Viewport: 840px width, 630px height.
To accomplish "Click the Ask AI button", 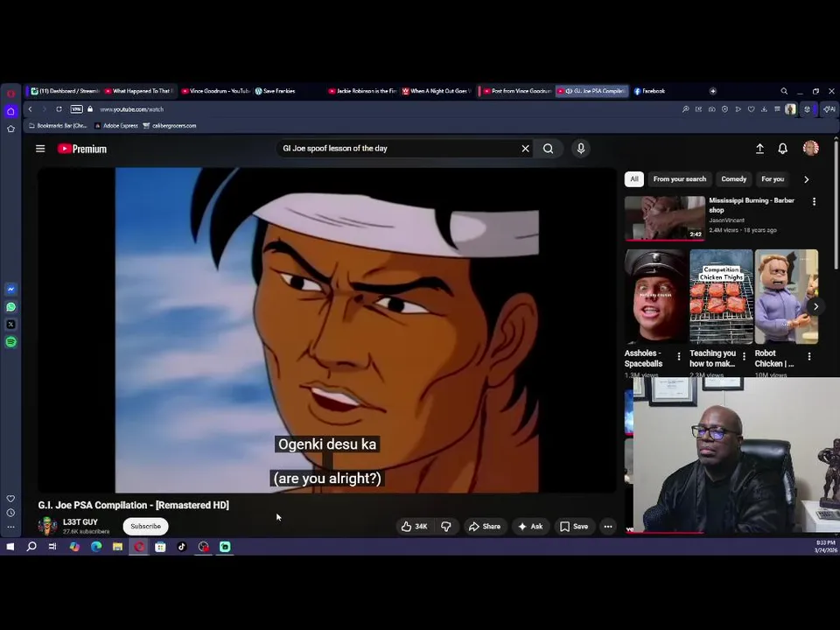I will pyautogui.click(x=530, y=526).
